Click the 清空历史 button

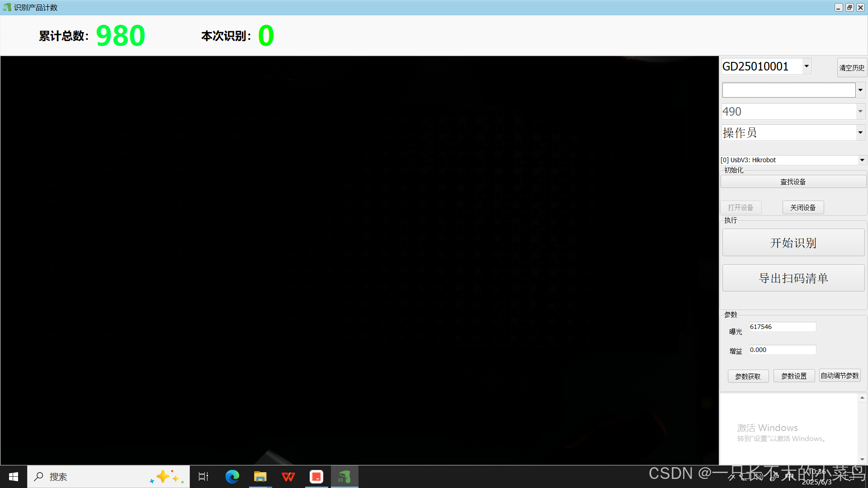852,68
